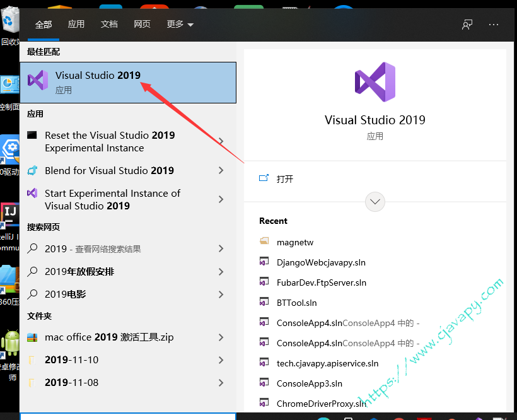Expand arrow for Reset the Visual Studio 2019
517x420 pixels.
[221, 141]
